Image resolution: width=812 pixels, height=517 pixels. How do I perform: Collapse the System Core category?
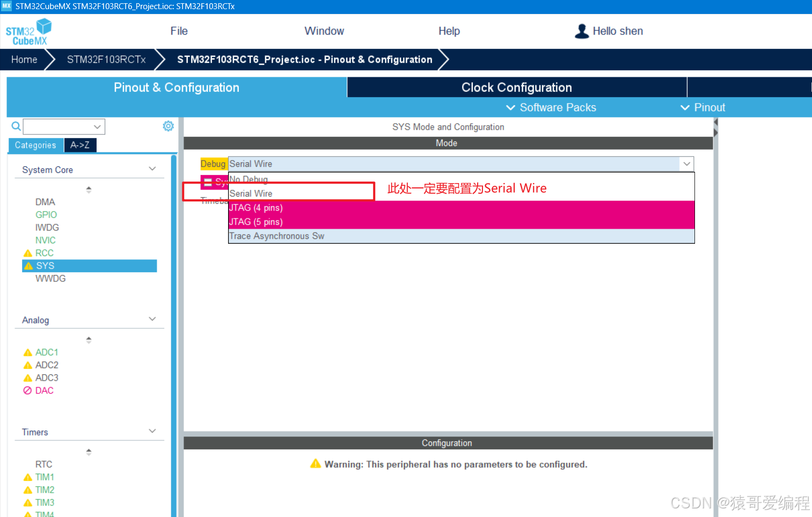click(152, 169)
